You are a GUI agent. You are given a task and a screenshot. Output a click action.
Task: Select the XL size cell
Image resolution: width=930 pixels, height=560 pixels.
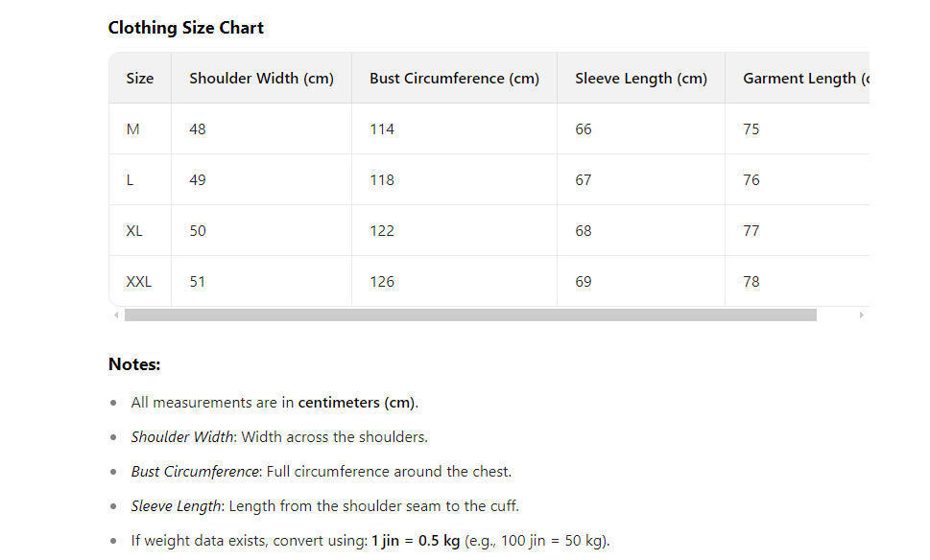point(134,231)
